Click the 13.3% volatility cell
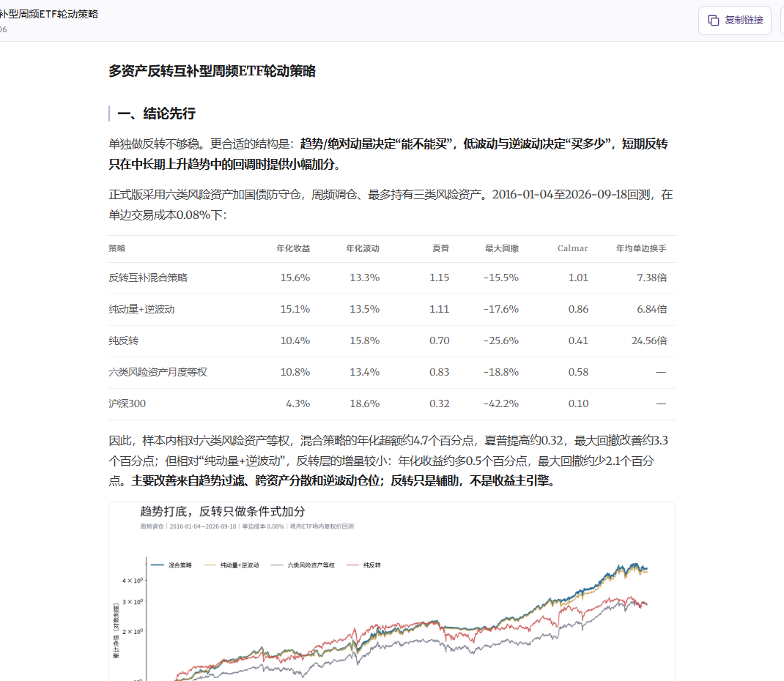This screenshot has height=681, width=784. click(x=364, y=278)
